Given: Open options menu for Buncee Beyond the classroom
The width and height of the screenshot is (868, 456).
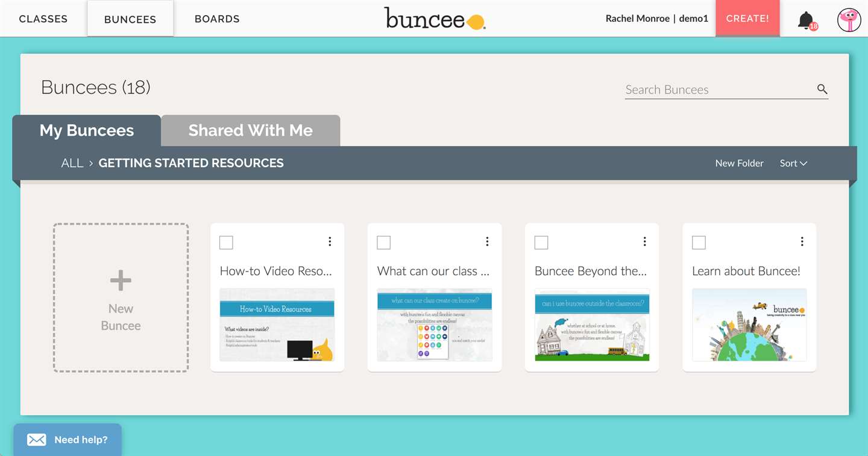Looking at the screenshot, I should [x=644, y=241].
